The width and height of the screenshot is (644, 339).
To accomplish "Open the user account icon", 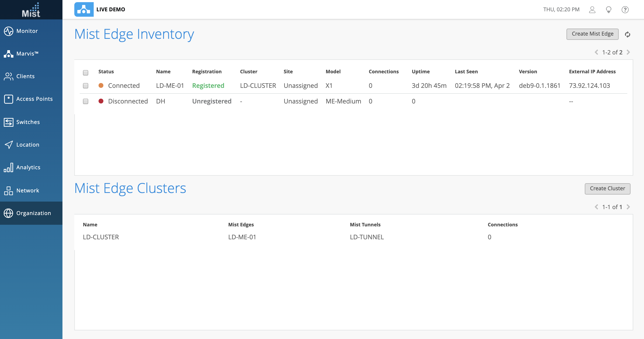I will click(x=592, y=10).
